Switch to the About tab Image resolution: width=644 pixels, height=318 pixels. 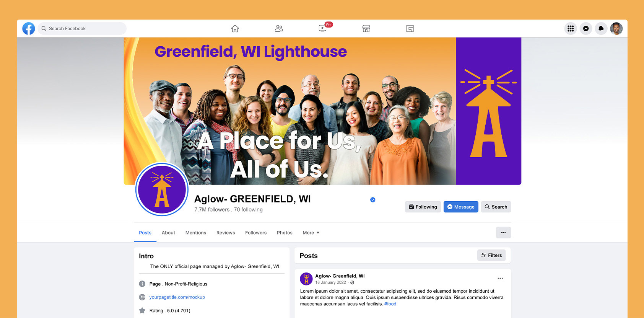pyautogui.click(x=168, y=233)
